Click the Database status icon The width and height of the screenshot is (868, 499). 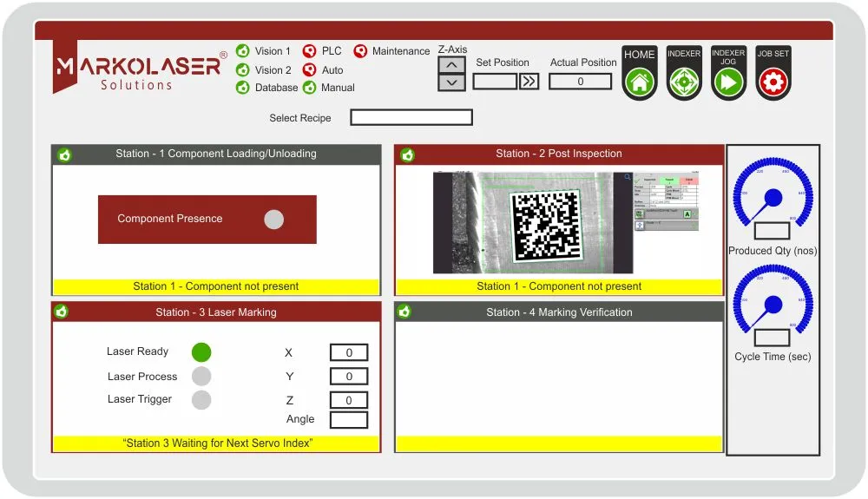[243, 88]
